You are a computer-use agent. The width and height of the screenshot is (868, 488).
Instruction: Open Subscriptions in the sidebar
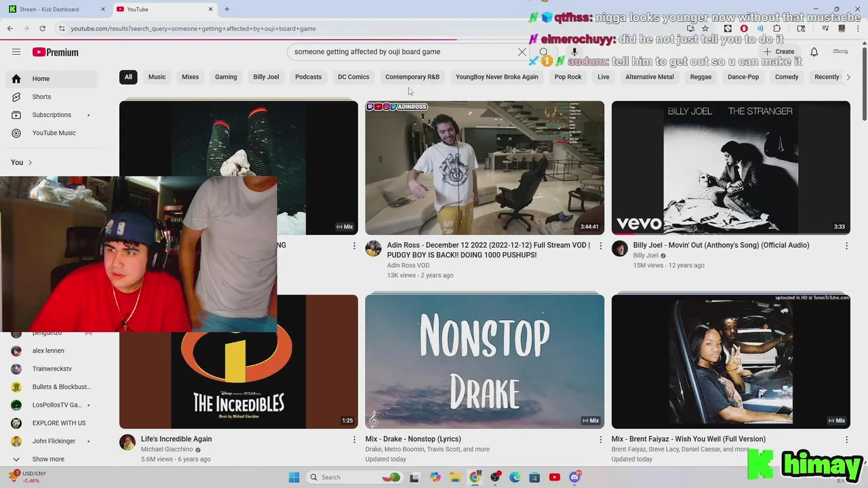point(52,115)
